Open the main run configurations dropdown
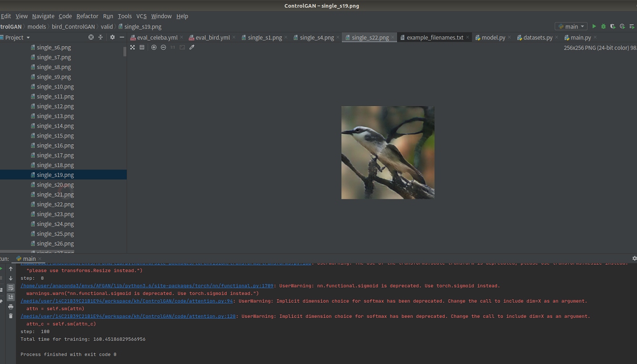637x364 pixels. (x=571, y=26)
